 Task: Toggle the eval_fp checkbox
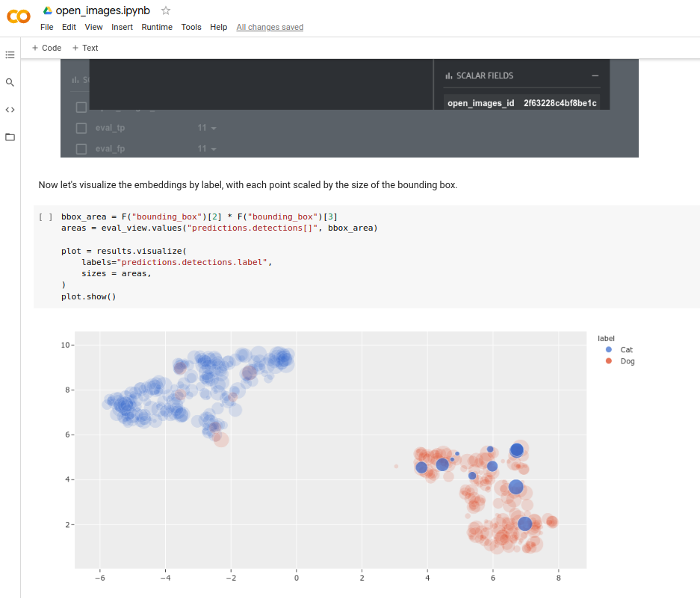82,149
